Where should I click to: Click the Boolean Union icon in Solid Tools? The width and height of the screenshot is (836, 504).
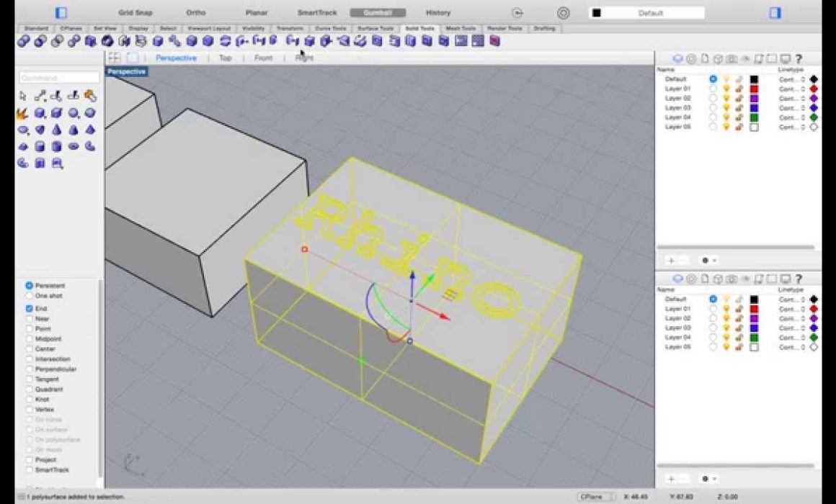click(23, 41)
